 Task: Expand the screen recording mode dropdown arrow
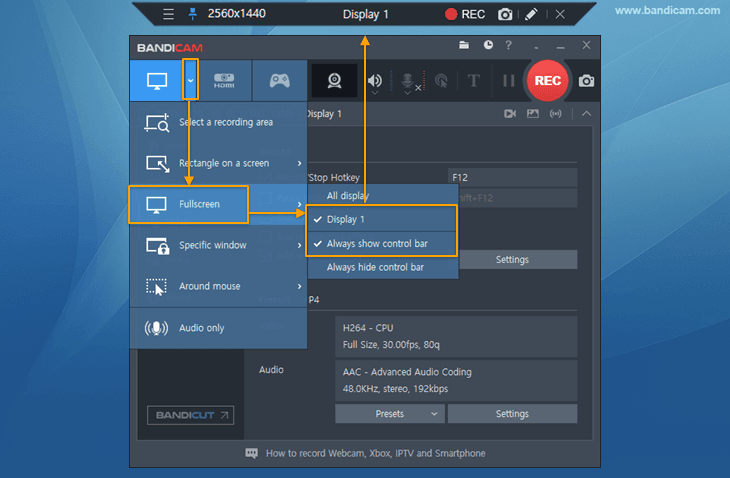click(190, 80)
